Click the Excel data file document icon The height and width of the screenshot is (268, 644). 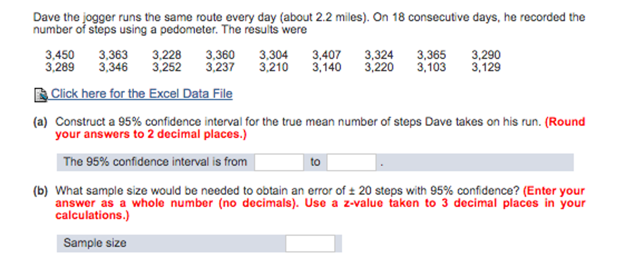pyautogui.click(x=41, y=95)
